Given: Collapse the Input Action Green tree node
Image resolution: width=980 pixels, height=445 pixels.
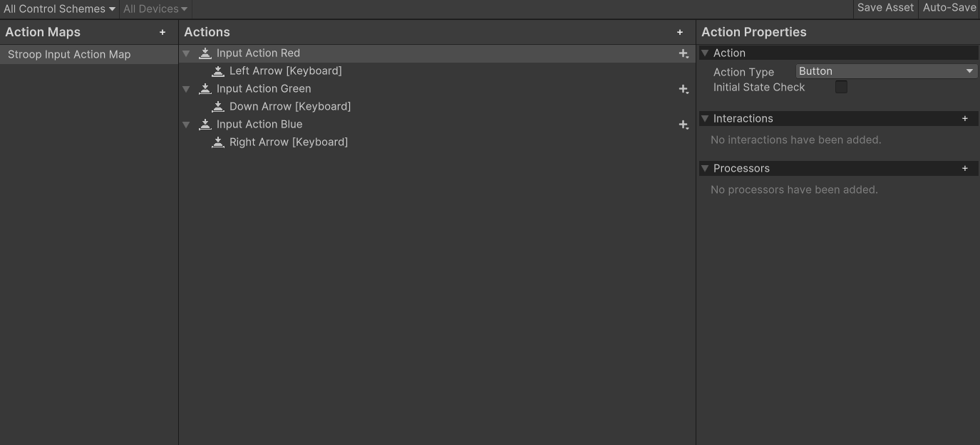Looking at the screenshot, I should click(186, 89).
